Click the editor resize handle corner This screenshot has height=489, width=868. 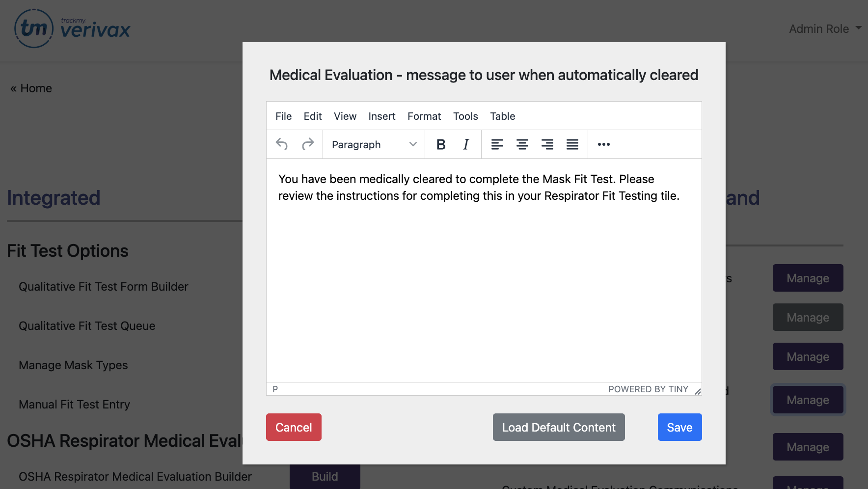(698, 391)
